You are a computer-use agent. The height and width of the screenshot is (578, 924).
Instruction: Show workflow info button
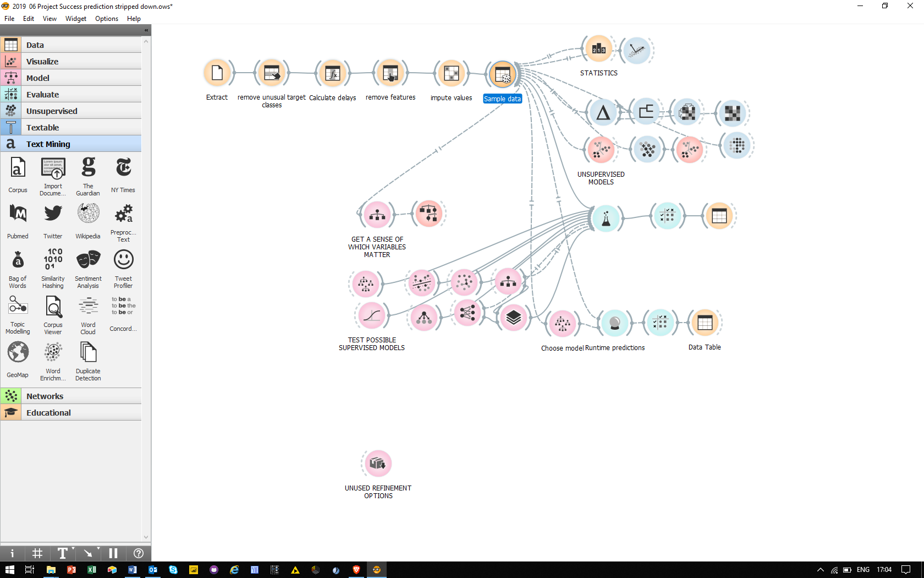pyautogui.click(x=12, y=553)
